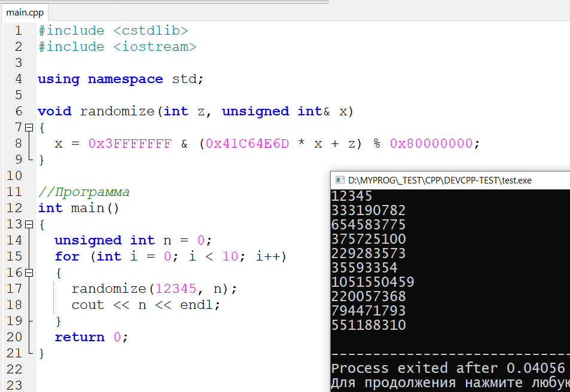This screenshot has width=570, height=392.
Task: Click the hex constant 0x80000000
Action: click(x=431, y=143)
